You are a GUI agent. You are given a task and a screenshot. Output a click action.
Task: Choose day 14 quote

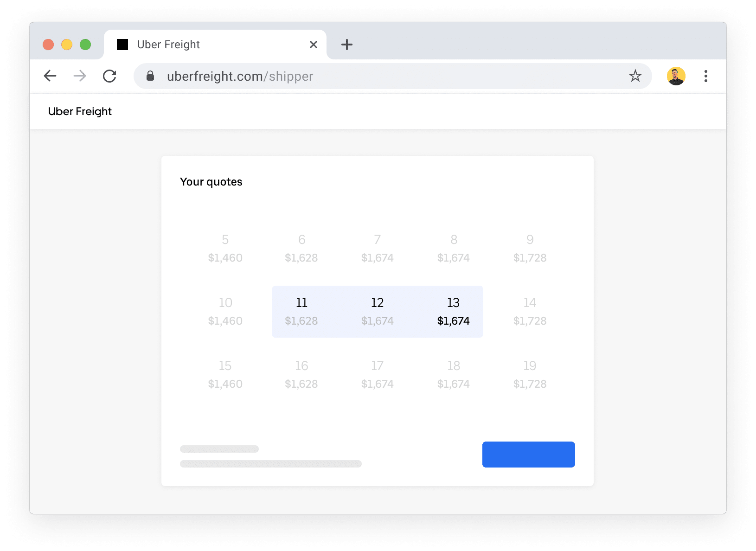pos(530,312)
